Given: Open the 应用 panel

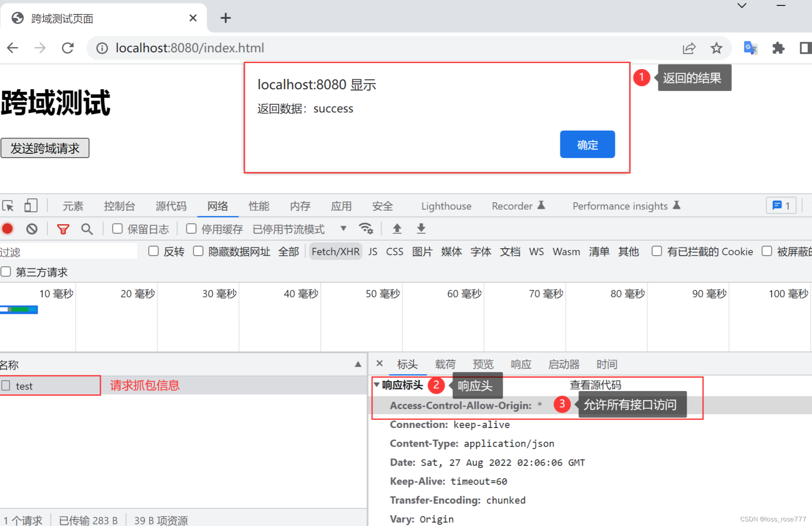Looking at the screenshot, I should pyautogui.click(x=341, y=206).
